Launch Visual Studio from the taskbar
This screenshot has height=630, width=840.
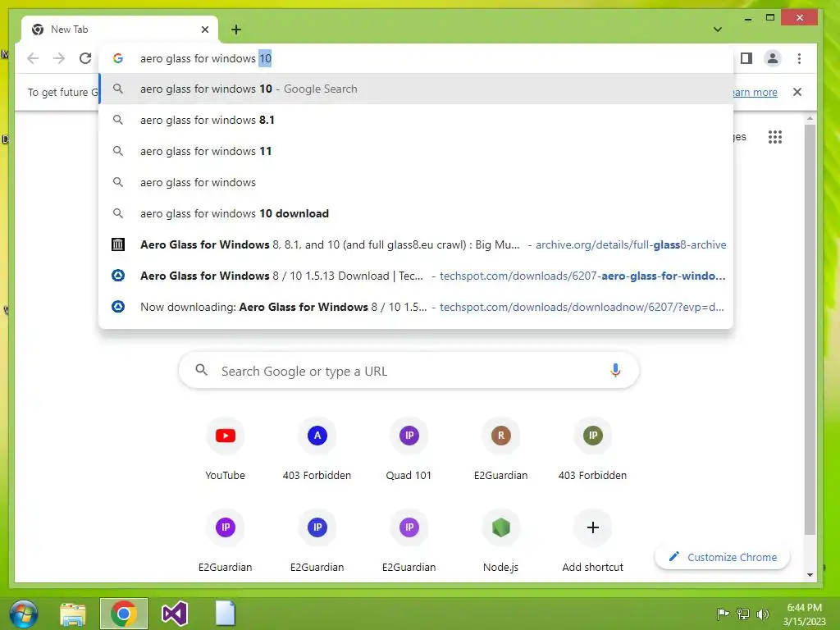(x=175, y=614)
